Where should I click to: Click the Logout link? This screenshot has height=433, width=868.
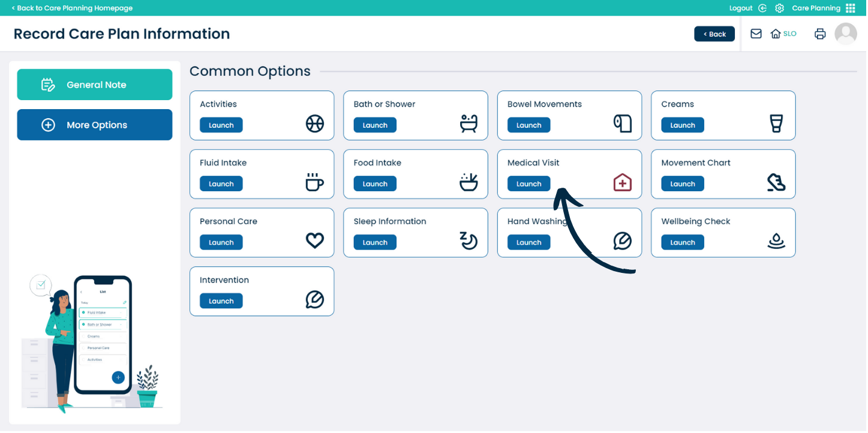point(741,8)
